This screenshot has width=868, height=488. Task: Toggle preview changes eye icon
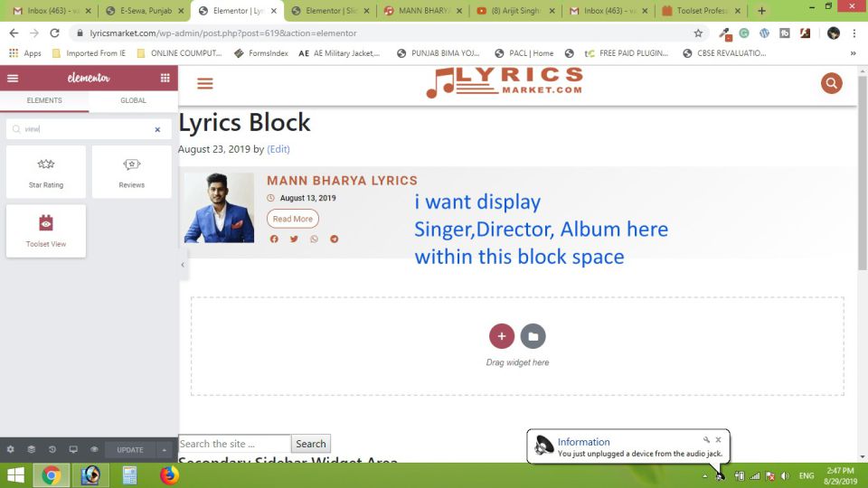click(94, 449)
